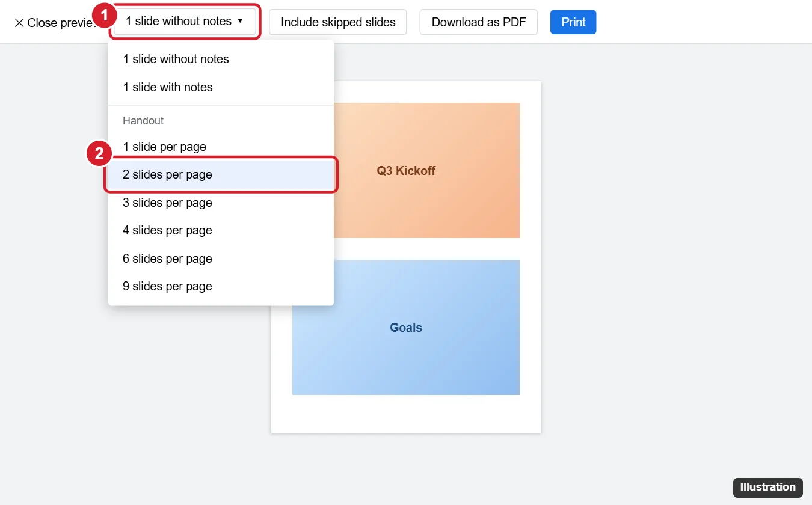Switch to '4 slides per page'
The height and width of the screenshot is (505, 812).
[x=221, y=230]
